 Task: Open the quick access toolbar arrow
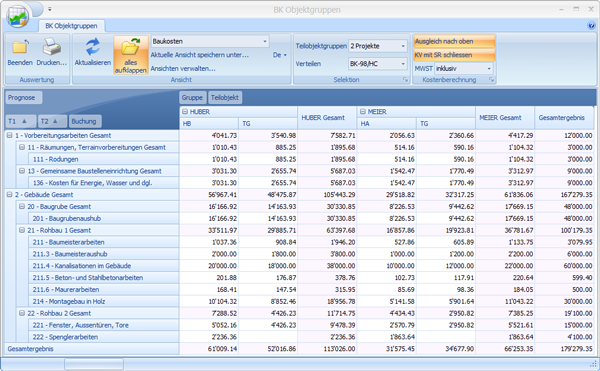click(50, 9)
